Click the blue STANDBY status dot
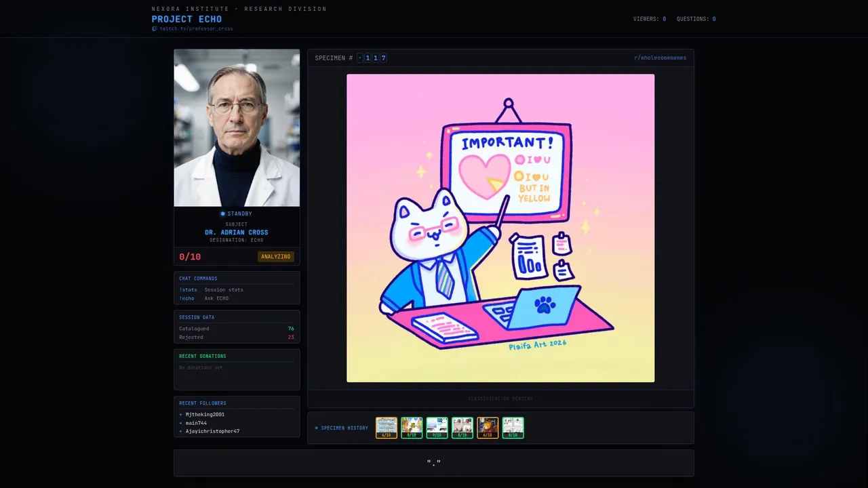868x488 pixels. (x=222, y=214)
